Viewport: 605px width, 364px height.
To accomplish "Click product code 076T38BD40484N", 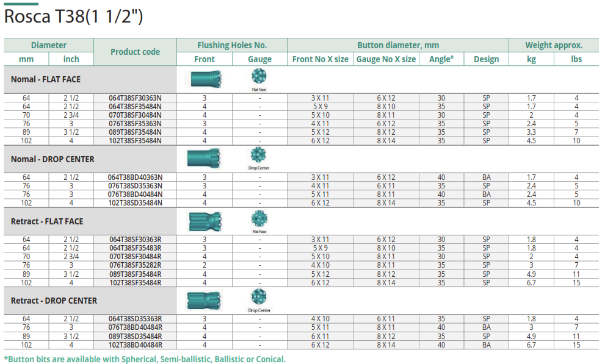I will click(x=135, y=194).
